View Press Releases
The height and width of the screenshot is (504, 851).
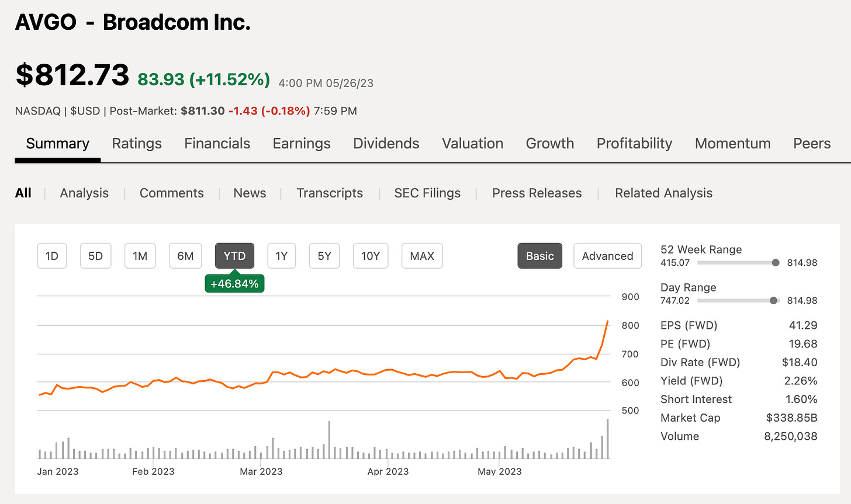(537, 193)
